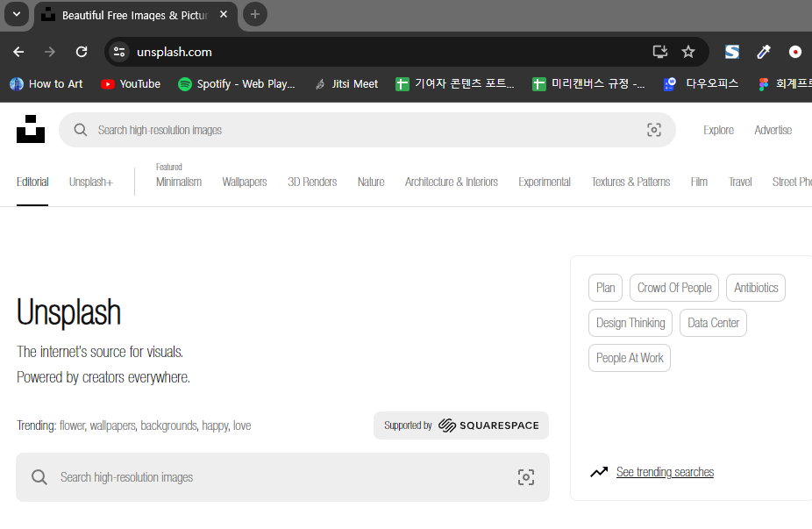
Task: Open the Advertise link
Action: 773,130
